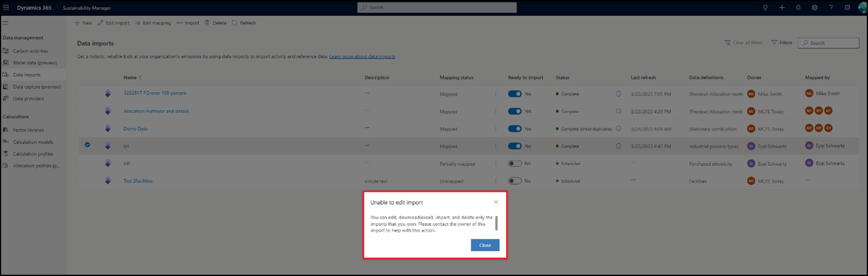Open the Filters panel
The width and height of the screenshot is (868, 276).
(x=782, y=43)
